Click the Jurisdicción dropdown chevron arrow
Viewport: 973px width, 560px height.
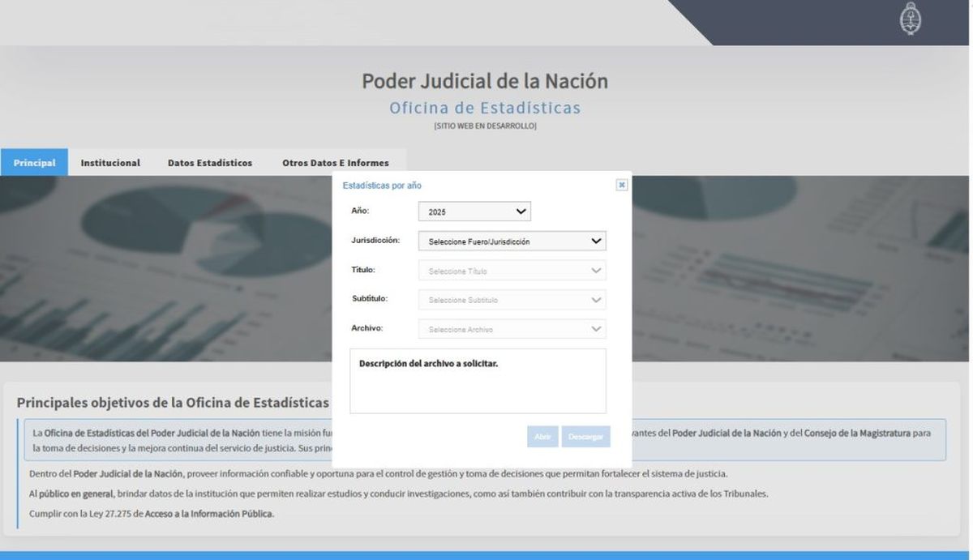tap(595, 241)
